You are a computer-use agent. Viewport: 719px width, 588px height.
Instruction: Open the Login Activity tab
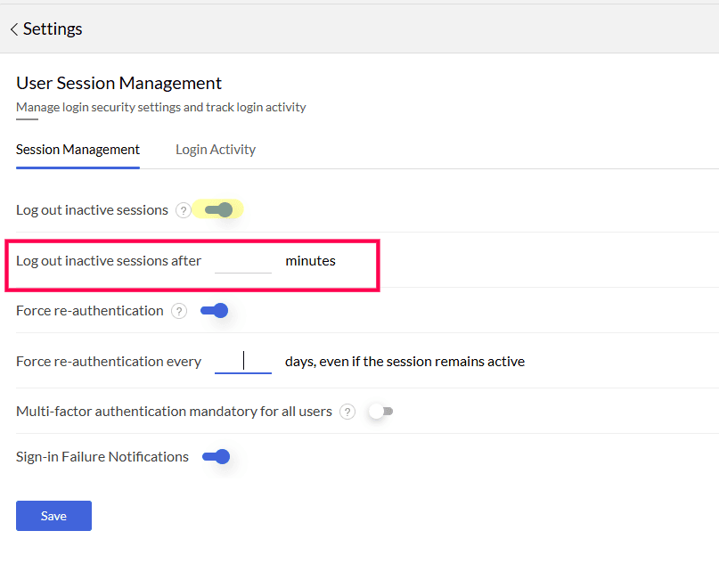click(216, 150)
